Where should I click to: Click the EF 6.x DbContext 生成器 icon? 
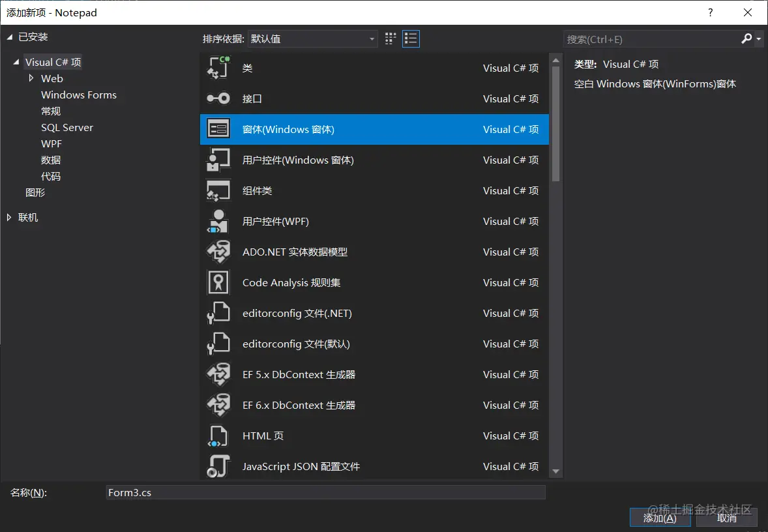tap(218, 405)
